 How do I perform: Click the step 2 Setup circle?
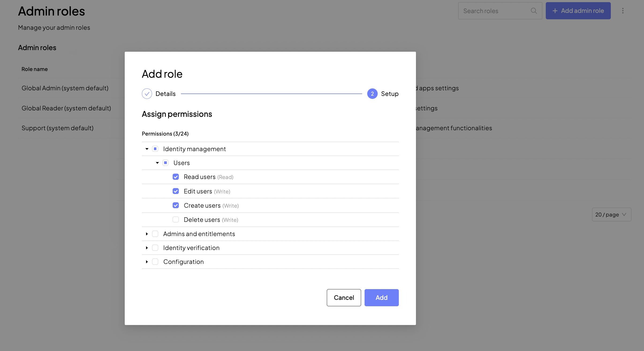[372, 94]
